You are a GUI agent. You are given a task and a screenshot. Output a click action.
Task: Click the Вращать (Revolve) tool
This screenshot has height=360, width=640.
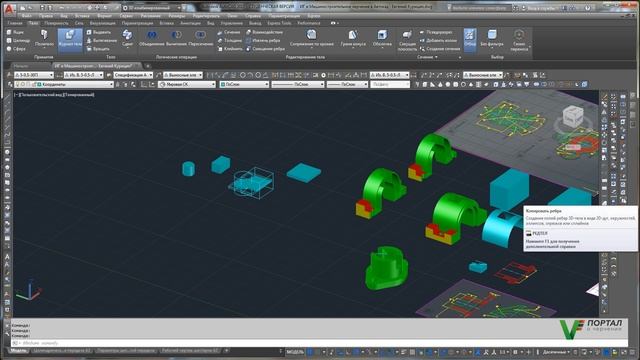coord(98,49)
